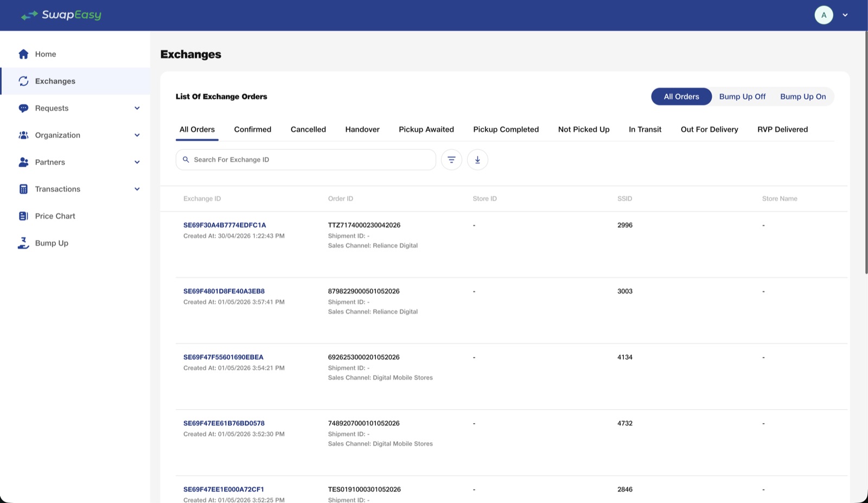
Task: Open Partners menu label
Action: click(x=50, y=162)
